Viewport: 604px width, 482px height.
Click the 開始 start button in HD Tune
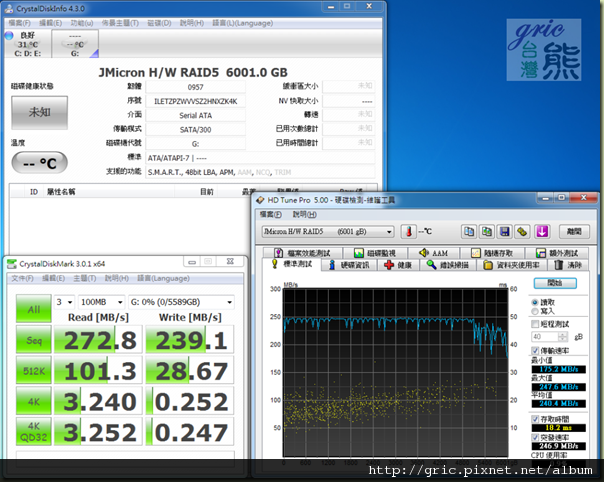point(555,283)
